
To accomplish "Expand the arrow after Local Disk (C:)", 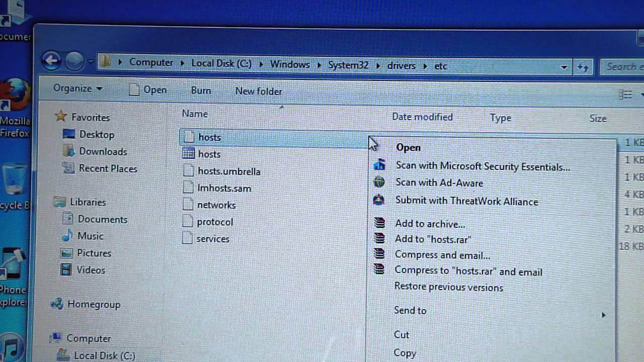I will [x=261, y=64].
